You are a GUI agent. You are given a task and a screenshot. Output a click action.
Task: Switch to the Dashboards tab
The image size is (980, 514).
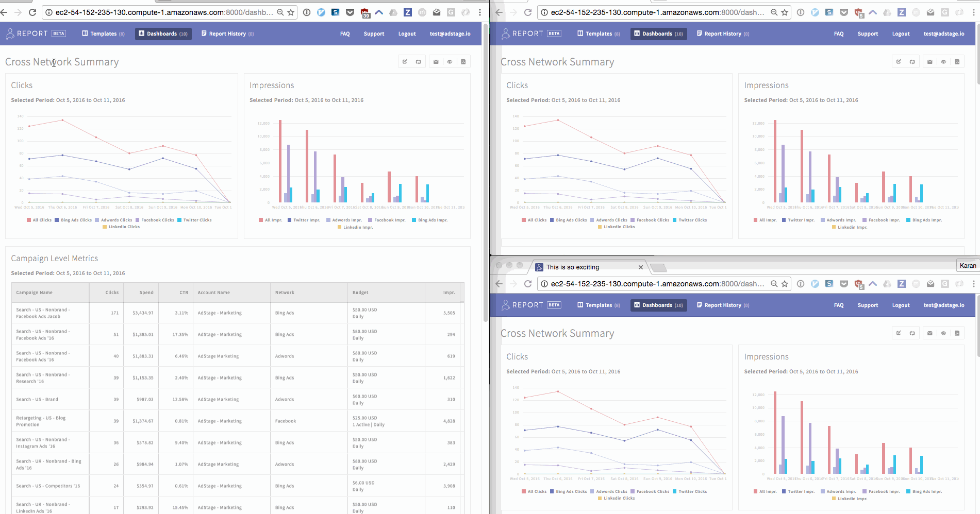point(163,33)
